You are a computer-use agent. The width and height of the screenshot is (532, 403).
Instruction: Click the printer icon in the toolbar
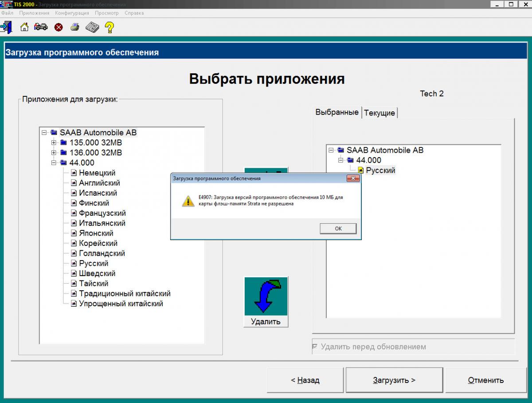[x=75, y=27]
